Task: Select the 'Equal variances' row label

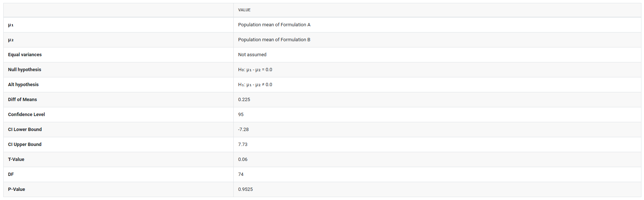Action: click(25, 55)
